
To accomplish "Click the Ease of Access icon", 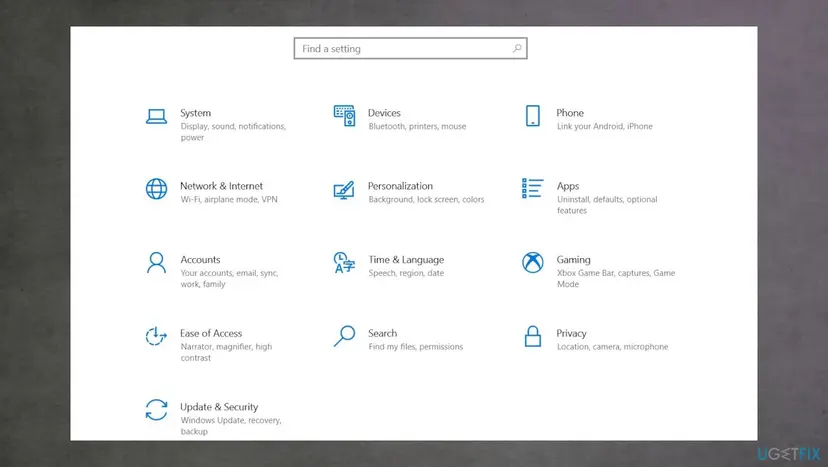I will [156, 336].
